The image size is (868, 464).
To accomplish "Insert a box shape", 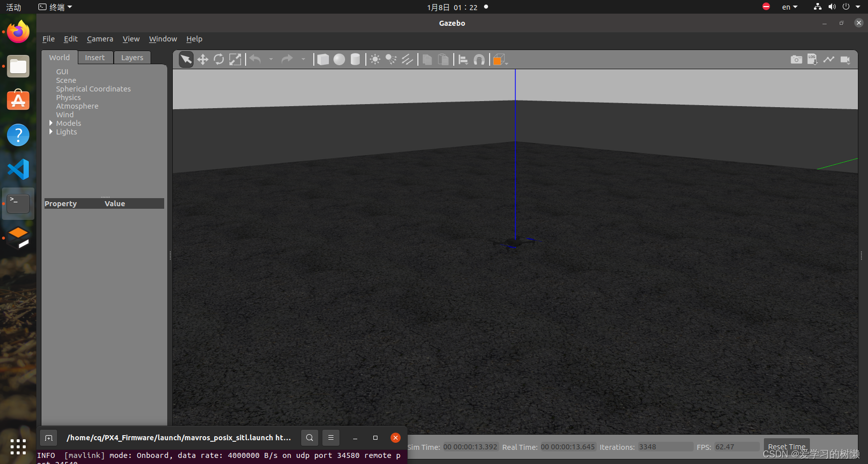I will (323, 60).
